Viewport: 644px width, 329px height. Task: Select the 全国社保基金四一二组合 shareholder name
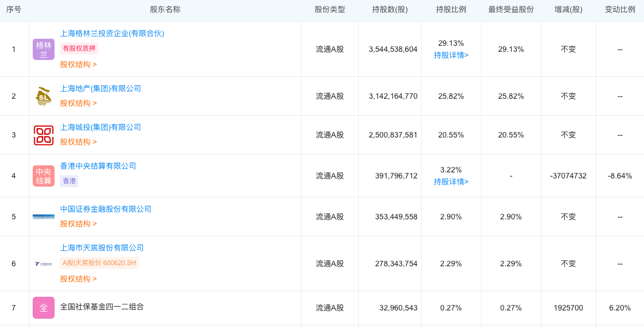102,307
